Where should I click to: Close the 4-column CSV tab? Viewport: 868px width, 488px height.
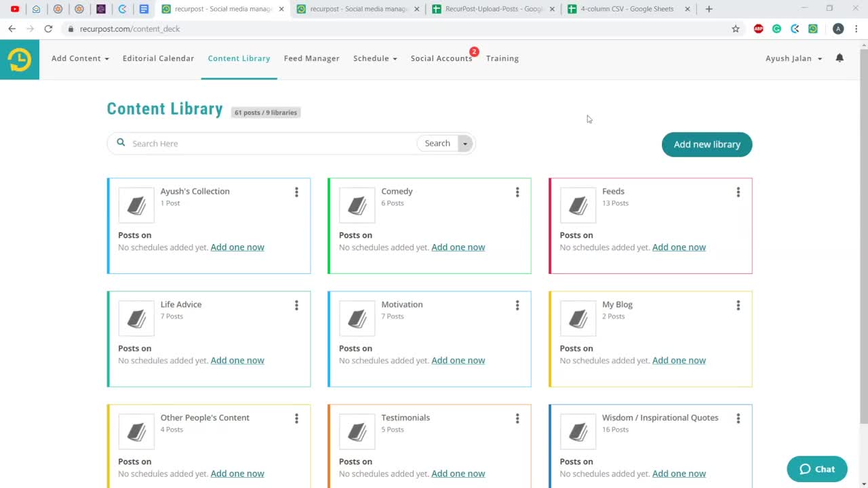(x=688, y=9)
